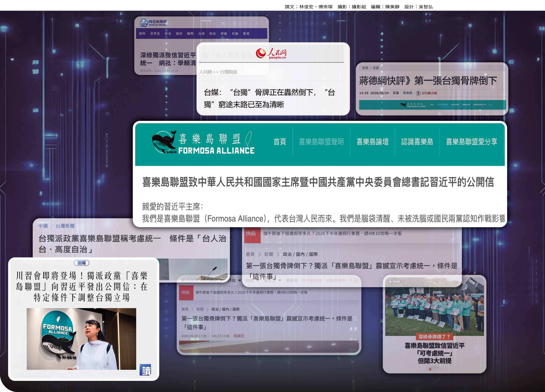Select 台商 in Meihua navigation bar

[x=201, y=34]
